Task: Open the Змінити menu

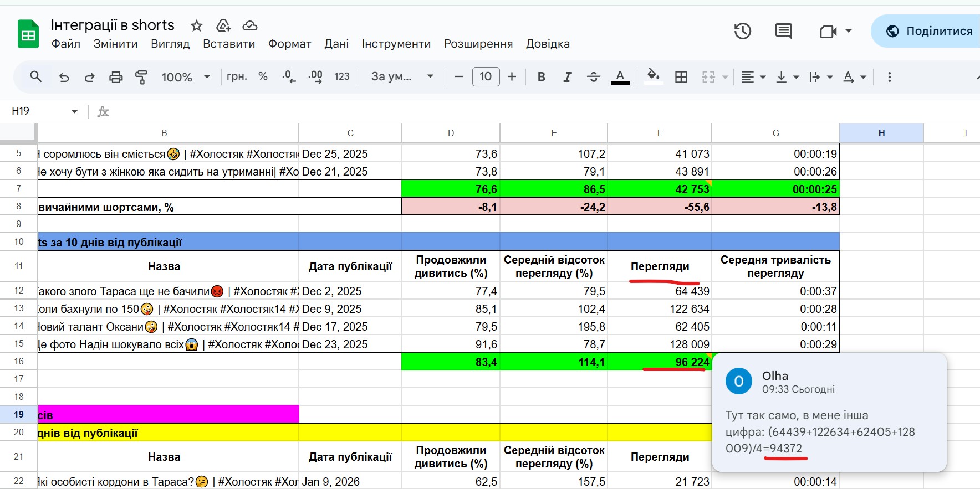Action: tap(115, 44)
